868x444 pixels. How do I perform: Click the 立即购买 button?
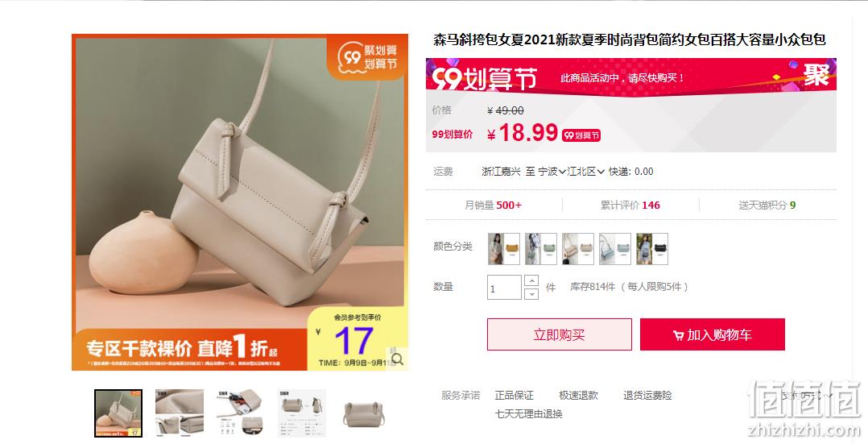point(559,334)
